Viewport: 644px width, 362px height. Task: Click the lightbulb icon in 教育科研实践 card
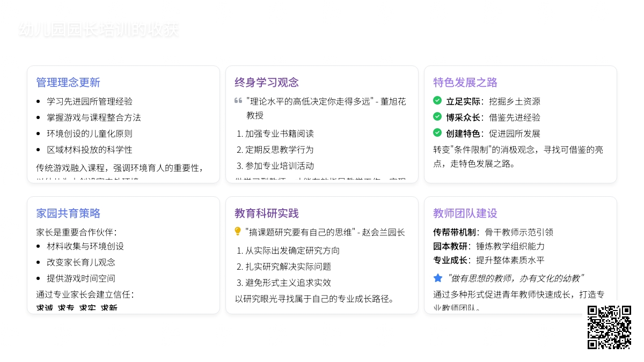point(238,232)
